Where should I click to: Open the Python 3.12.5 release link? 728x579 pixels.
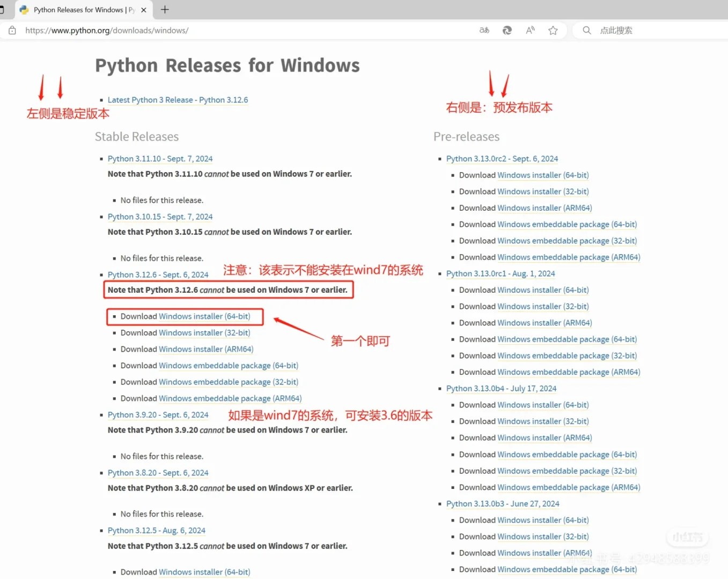(x=156, y=530)
